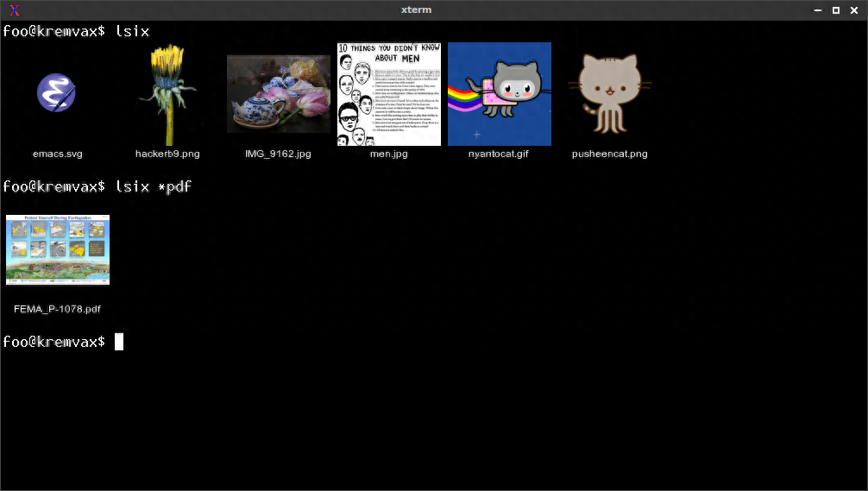Image resolution: width=868 pixels, height=491 pixels.
Task: Select the hackerb9.png dandelion thumbnail
Action: coord(167,94)
